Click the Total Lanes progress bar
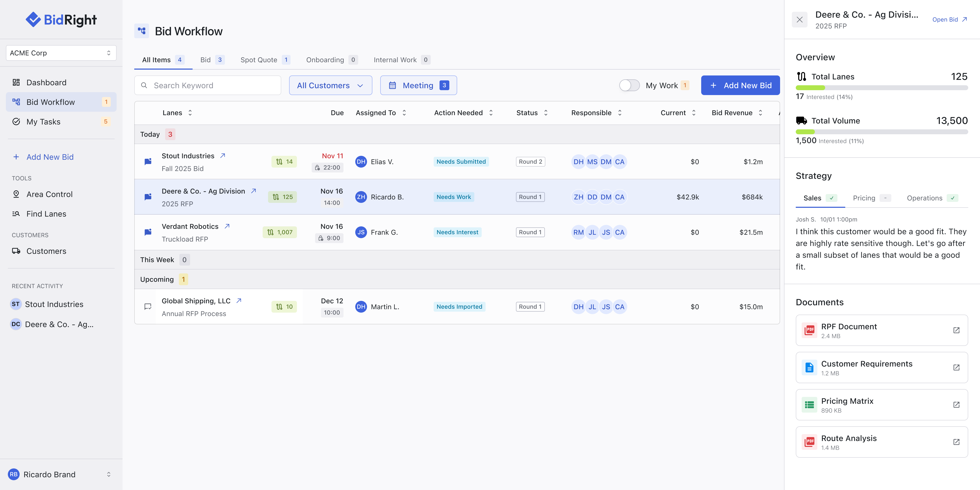This screenshot has height=490, width=980. pos(882,88)
